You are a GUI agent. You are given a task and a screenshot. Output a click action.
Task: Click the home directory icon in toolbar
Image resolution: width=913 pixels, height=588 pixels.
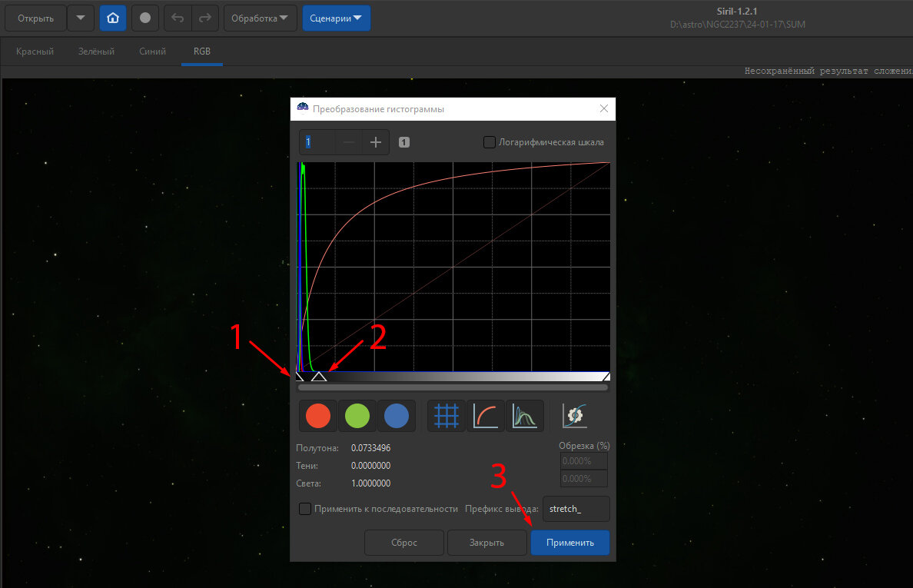tap(113, 18)
